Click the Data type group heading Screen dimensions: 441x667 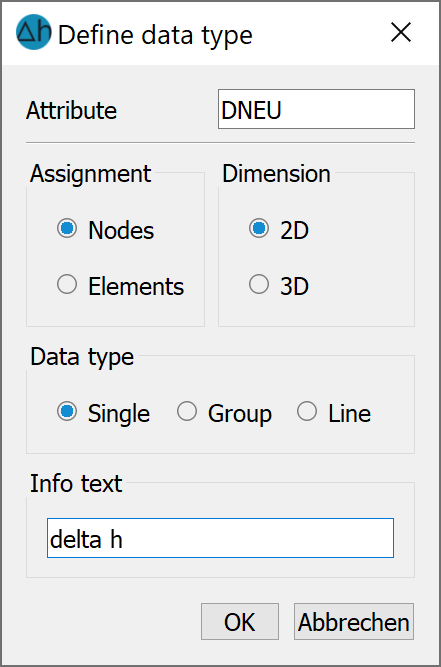[82, 356]
